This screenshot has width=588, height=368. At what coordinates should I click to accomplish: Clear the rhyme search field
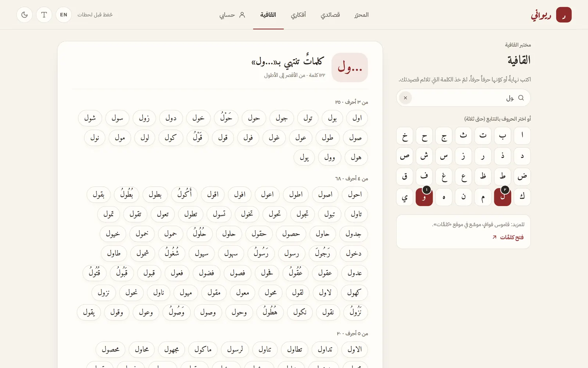pyautogui.click(x=405, y=98)
